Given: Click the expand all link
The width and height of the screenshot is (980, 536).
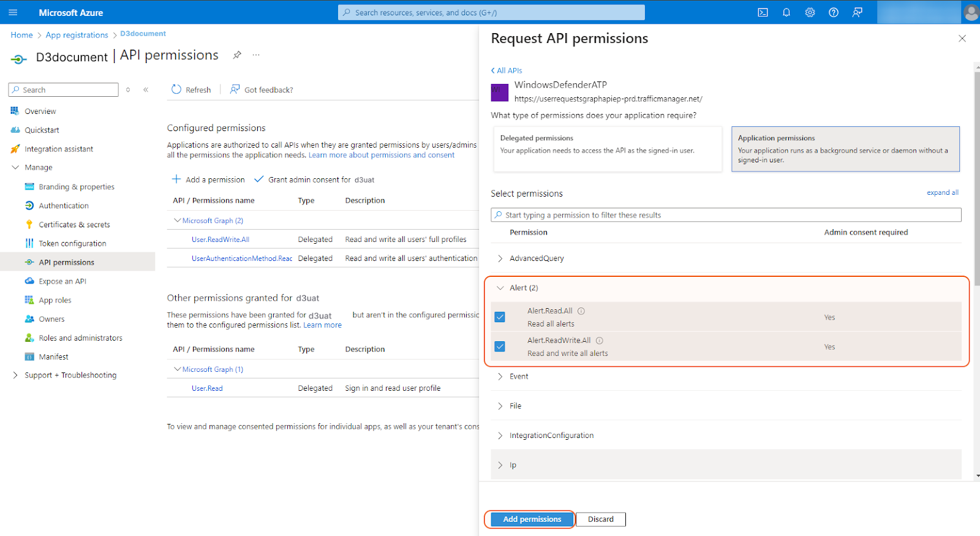Looking at the screenshot, I should pos(942,192).
